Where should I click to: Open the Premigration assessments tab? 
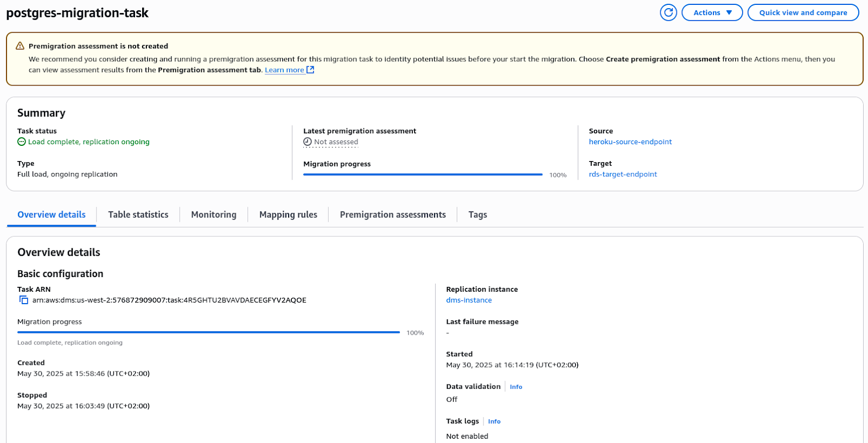tap(393, 215)
